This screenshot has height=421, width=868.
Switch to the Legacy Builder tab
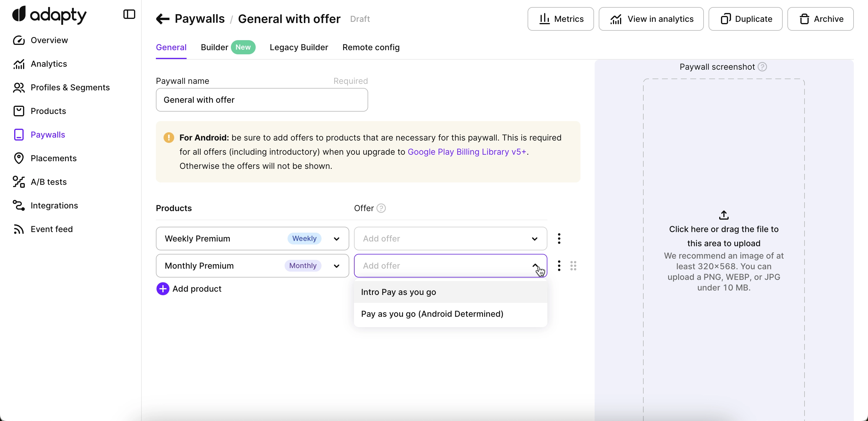pos(298,47)
